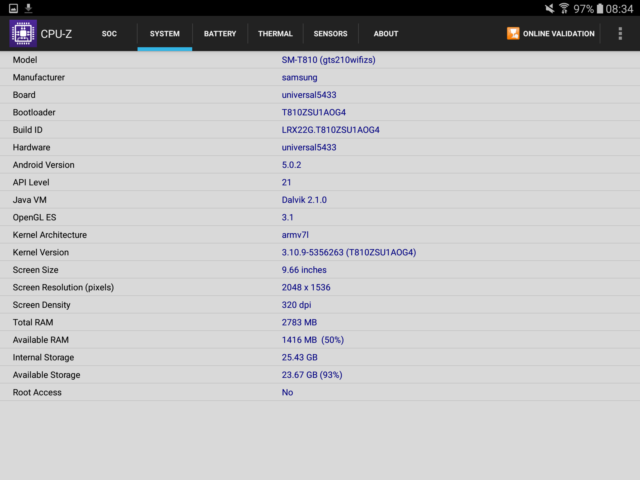The width and height of the screenshot is (640, 480).
Task: Tap the screenshot image notification icon
Action: coord(13,8)
